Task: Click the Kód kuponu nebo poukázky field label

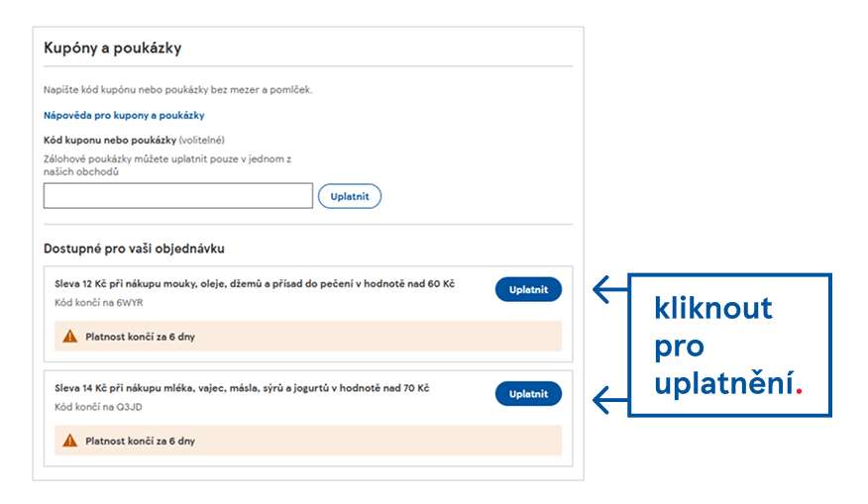Action: click(x=110, y=140)
